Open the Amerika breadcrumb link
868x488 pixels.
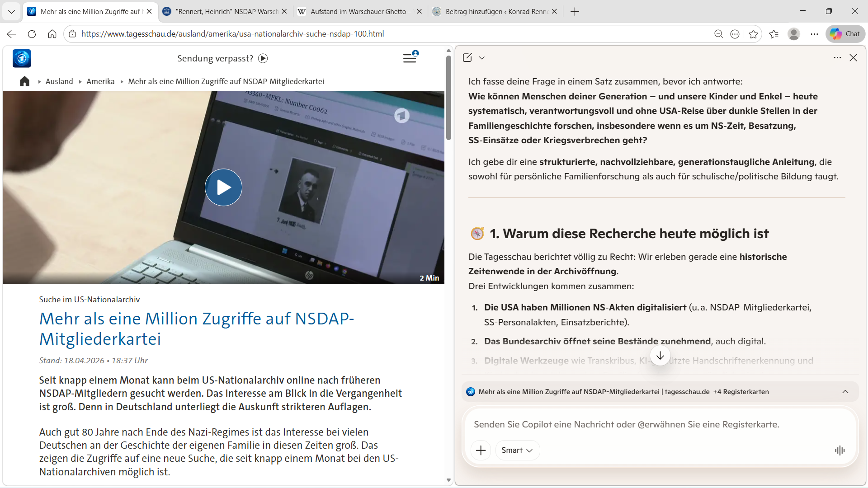(x=100, y=81)
